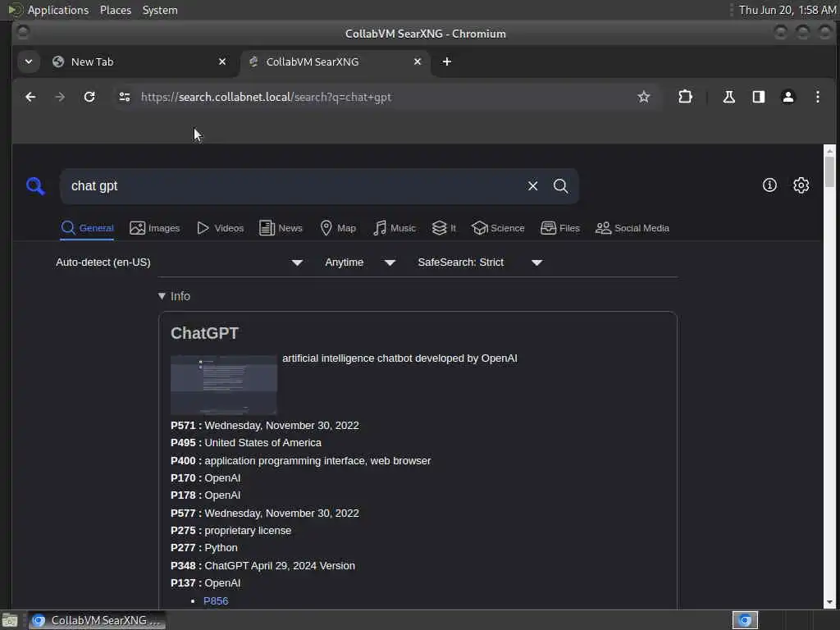Image resolution: width=840 pixels, height=630 pixels.
Task: Switch to the Music category
Action: [395, 228]
